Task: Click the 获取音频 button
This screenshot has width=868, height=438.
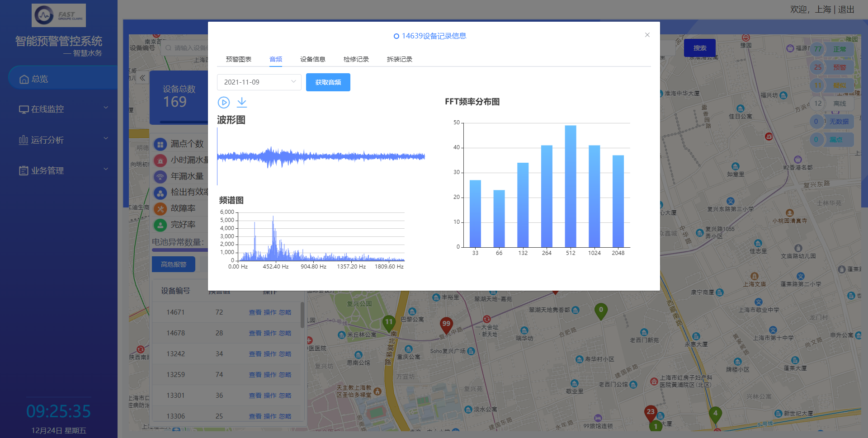Action: (328, 82)
